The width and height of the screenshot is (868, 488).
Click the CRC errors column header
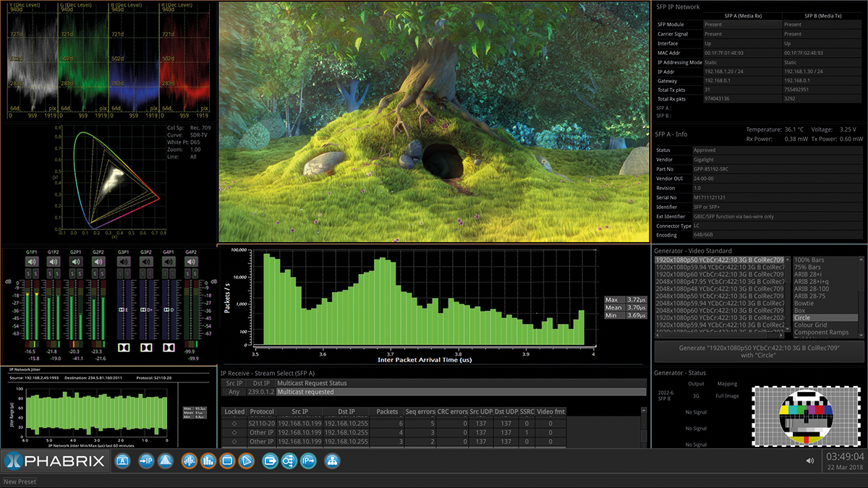point(453,412)
